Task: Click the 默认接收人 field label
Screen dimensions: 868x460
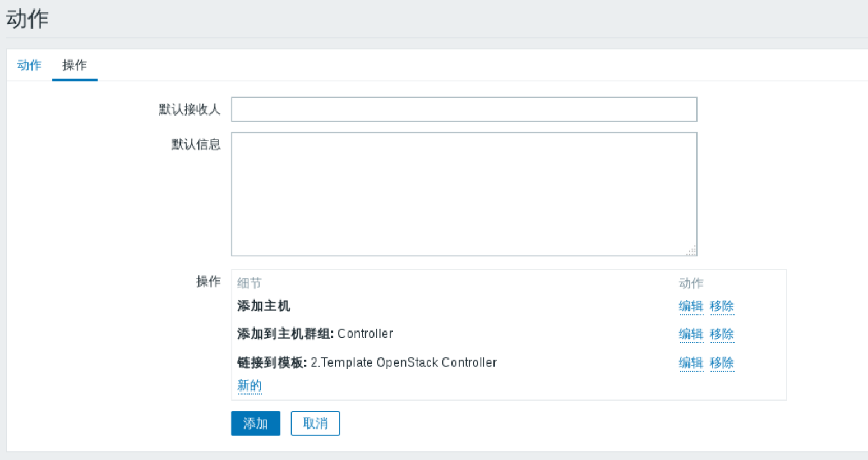Action: 190,109
